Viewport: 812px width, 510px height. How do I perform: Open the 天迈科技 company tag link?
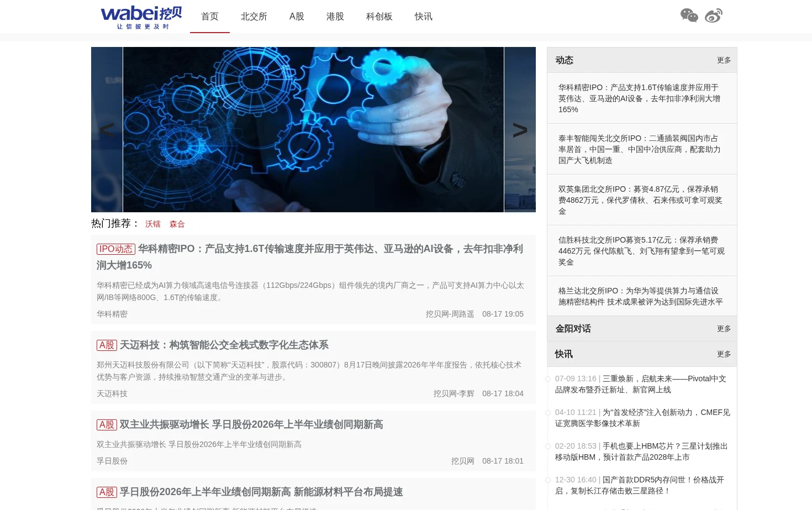pos(112,393)
